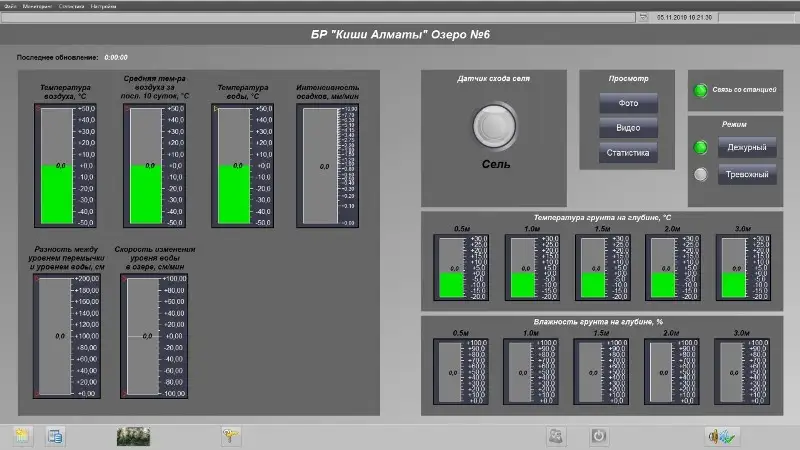The image size is (800, 450).
Task: Click the Фото button
Action: 628,103
